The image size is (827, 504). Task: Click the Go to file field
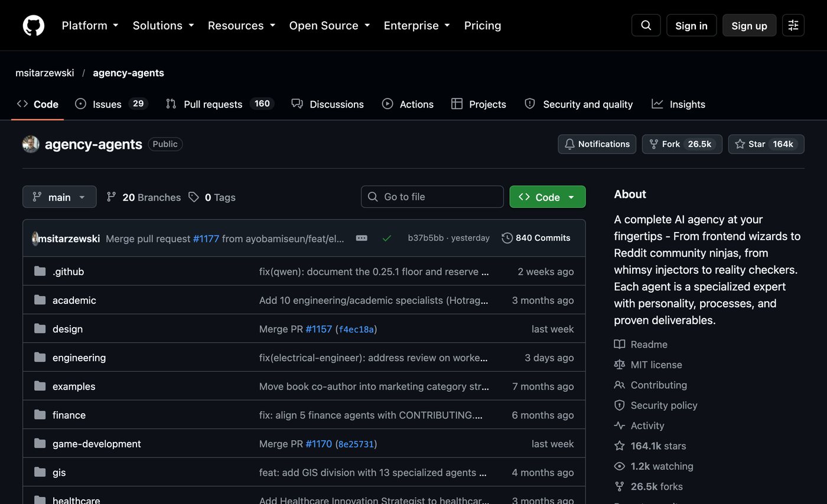point(432,197)
